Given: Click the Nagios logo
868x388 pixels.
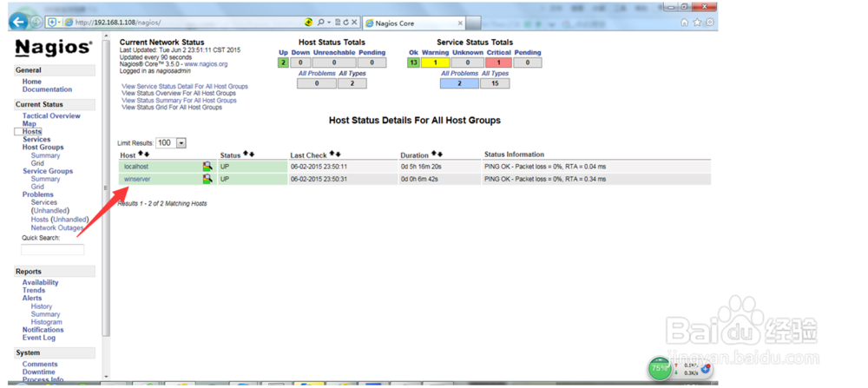Looking at the screenshot, I should coord(54,48).
